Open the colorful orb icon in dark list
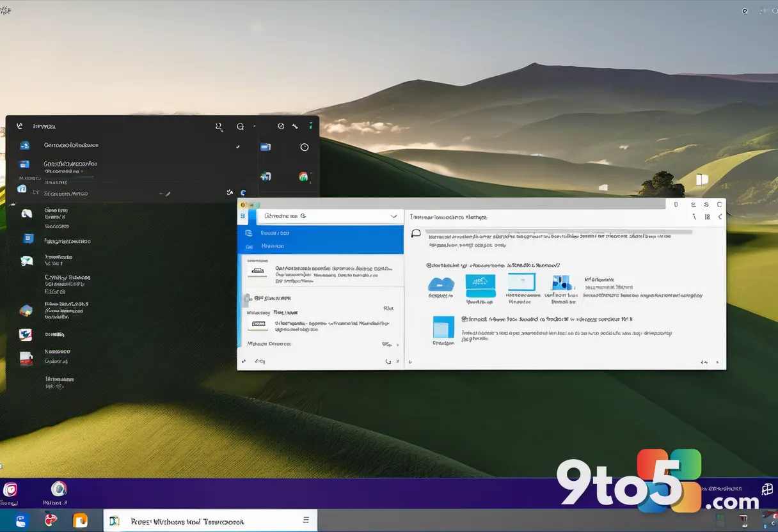The height and width of the screenshot is (532, 778). point(26,310)
